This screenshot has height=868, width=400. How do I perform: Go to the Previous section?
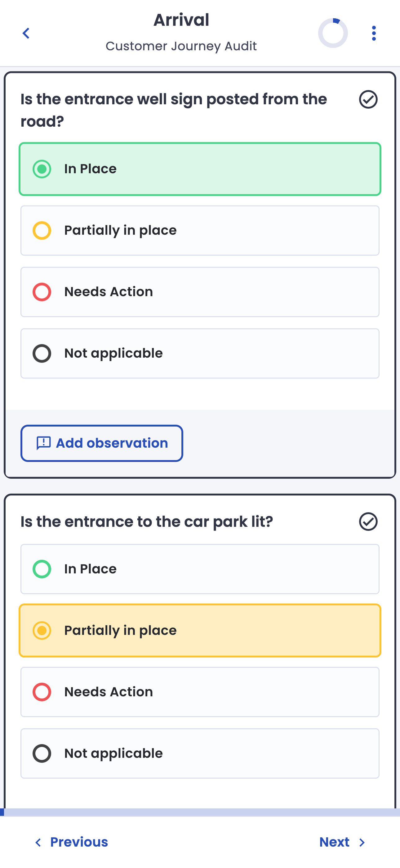(79, 842)
